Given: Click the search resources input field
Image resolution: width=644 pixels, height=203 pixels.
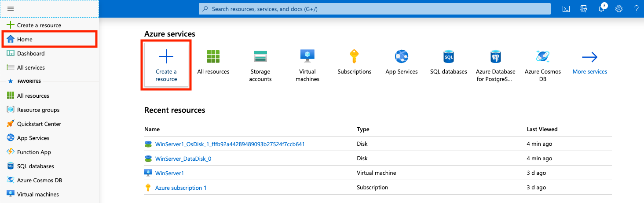Looking at the screenshot, I should coord(375,9).
